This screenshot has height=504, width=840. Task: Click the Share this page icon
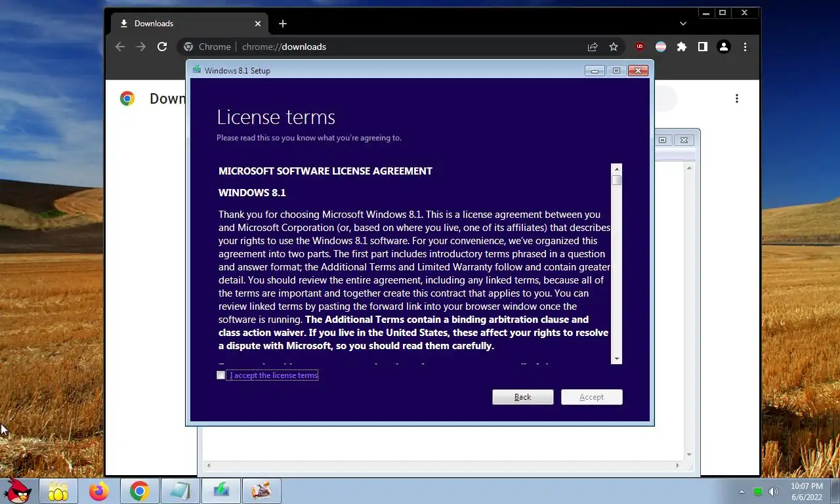coord(593,47)
